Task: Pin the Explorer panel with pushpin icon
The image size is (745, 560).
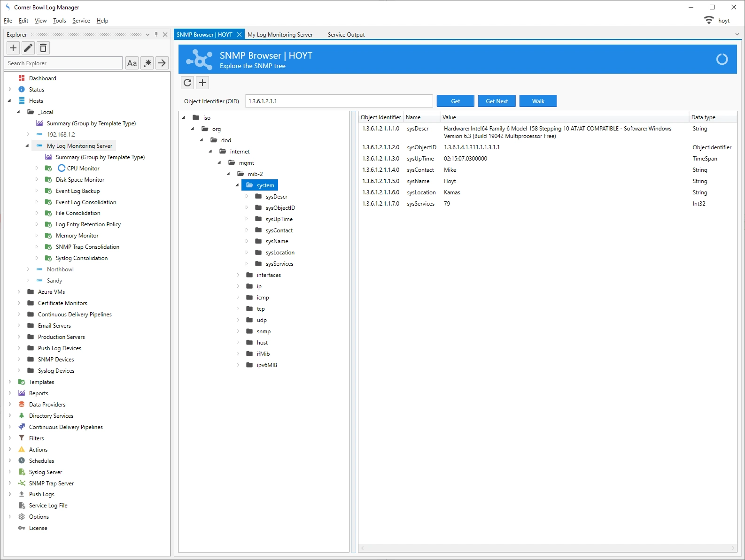Action: [156, 34]
